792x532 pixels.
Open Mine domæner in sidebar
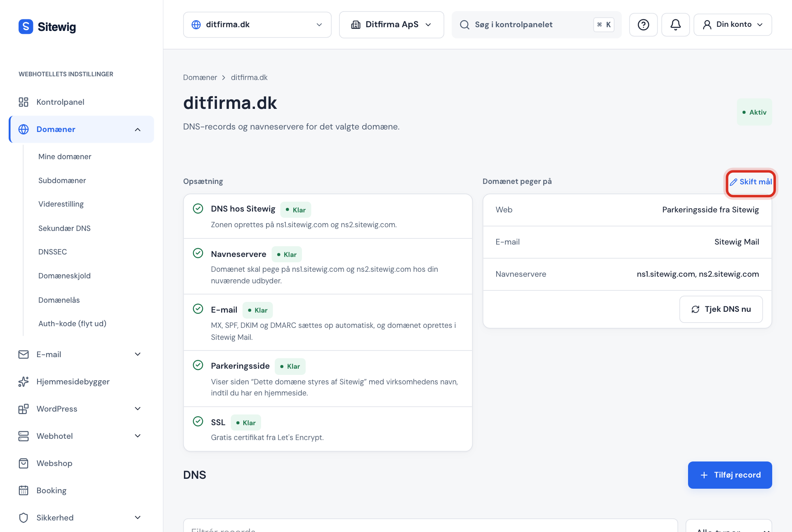[65, 157]
